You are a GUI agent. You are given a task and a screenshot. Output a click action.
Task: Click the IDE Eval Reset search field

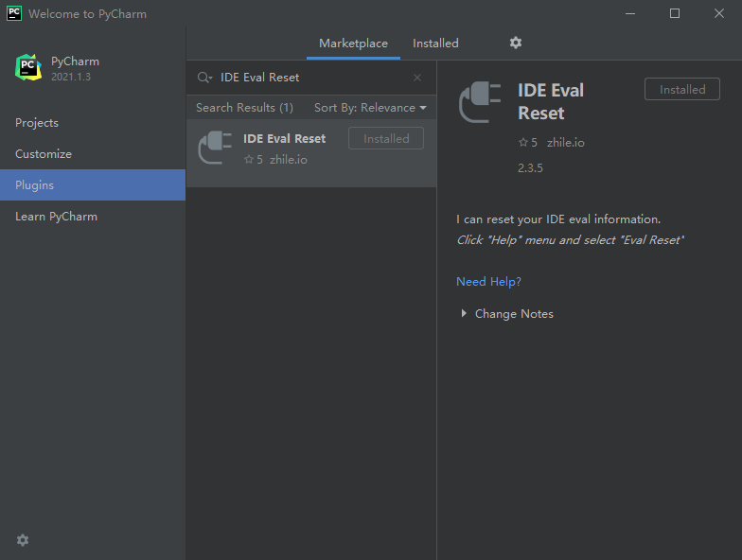coord(312,78)
